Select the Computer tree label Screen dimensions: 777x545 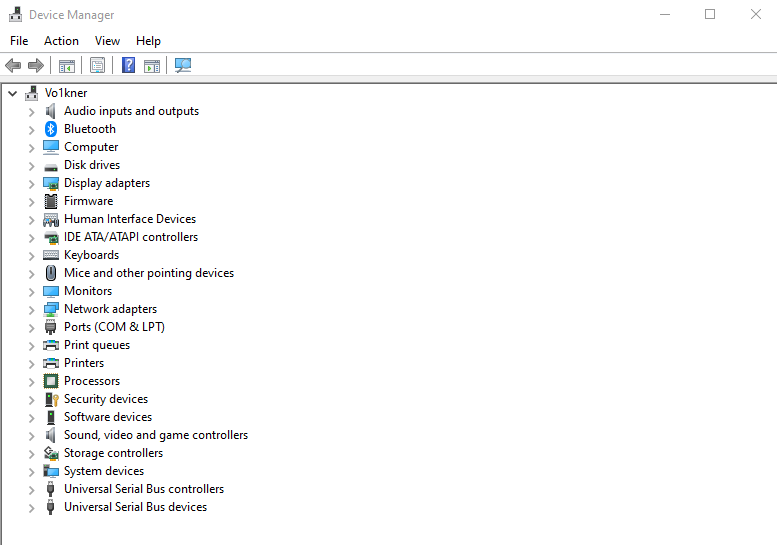point(91,147)
